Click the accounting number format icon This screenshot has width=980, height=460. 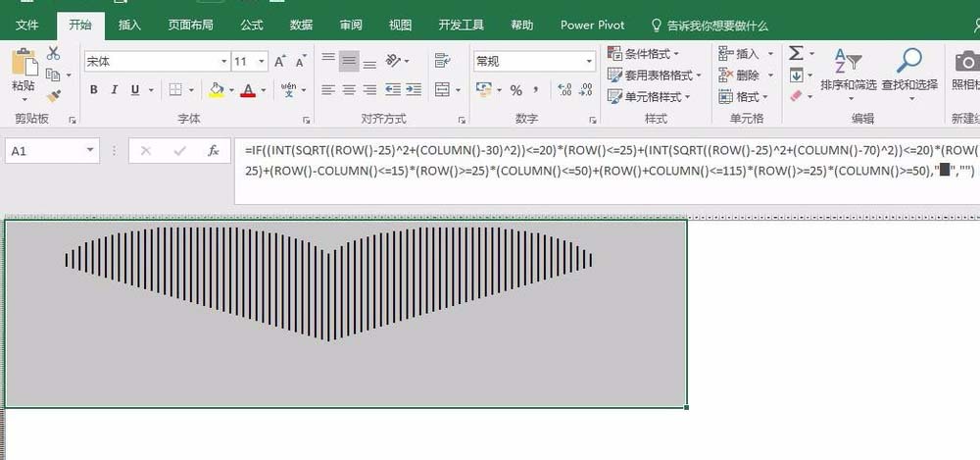tap(484, 90)
